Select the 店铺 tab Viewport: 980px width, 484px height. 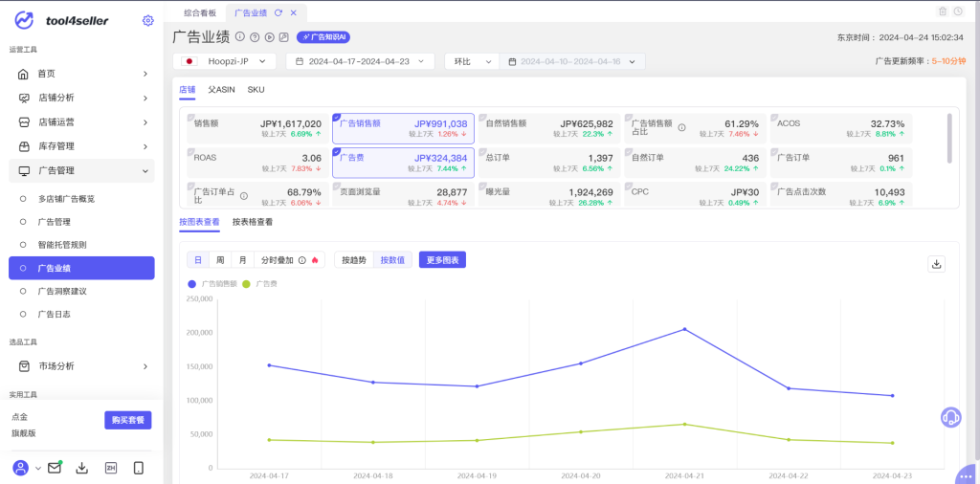(187, 89)
